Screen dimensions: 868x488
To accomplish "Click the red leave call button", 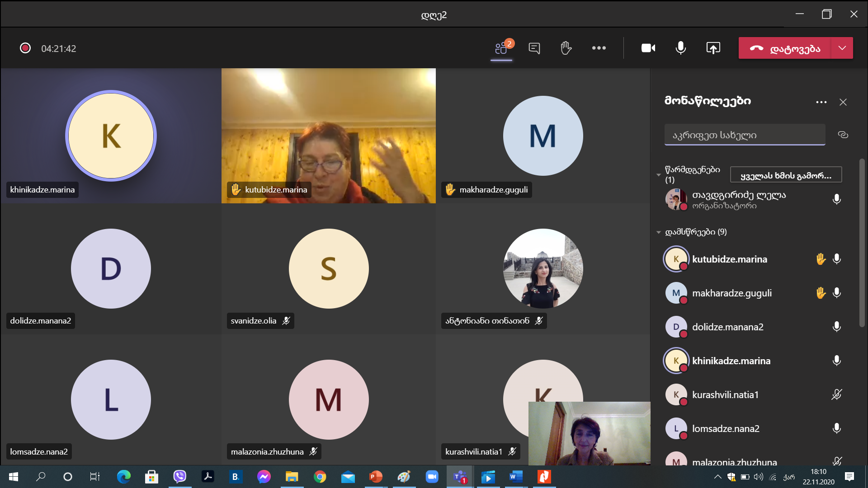I will (785, 48).
